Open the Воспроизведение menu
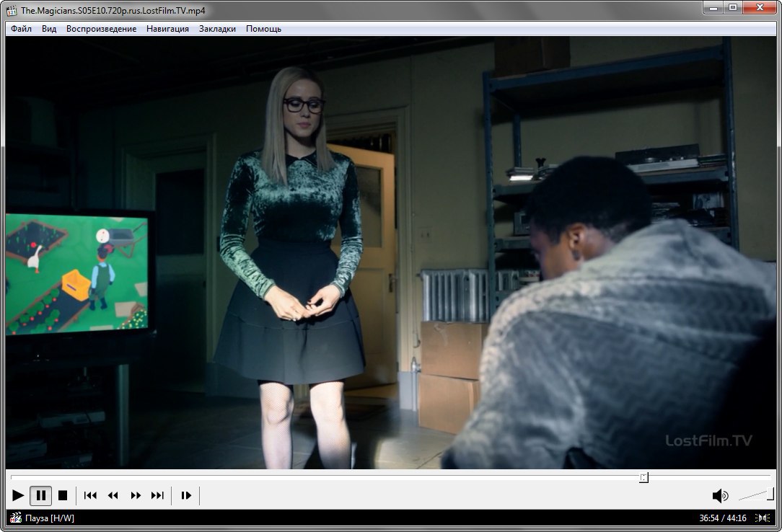 coord(101,29)
